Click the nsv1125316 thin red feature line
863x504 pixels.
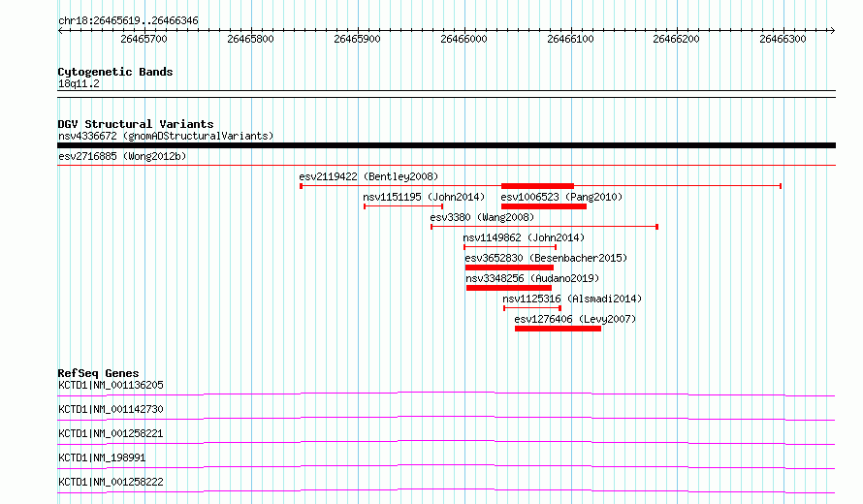click(532, 308)
